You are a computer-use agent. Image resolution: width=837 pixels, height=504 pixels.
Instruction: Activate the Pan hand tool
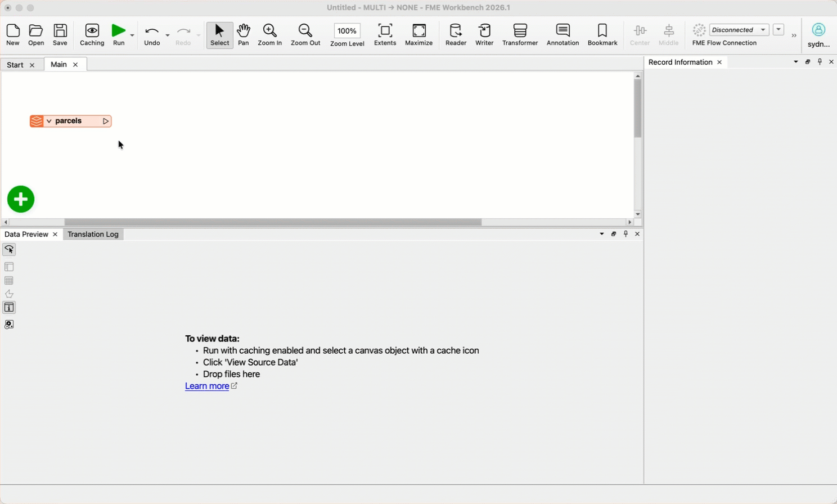tap(244, 35)
